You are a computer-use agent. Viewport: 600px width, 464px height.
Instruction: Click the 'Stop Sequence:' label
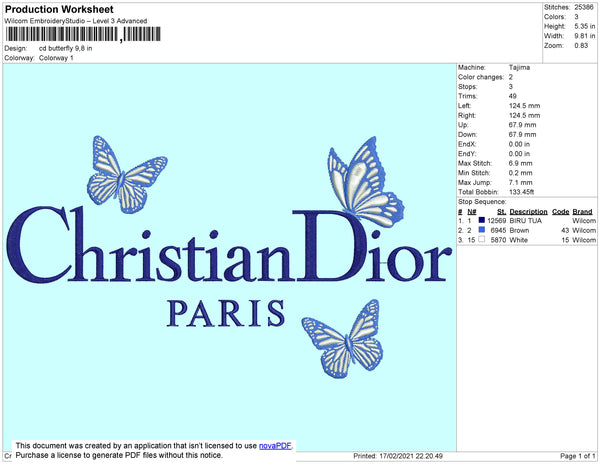482,202
